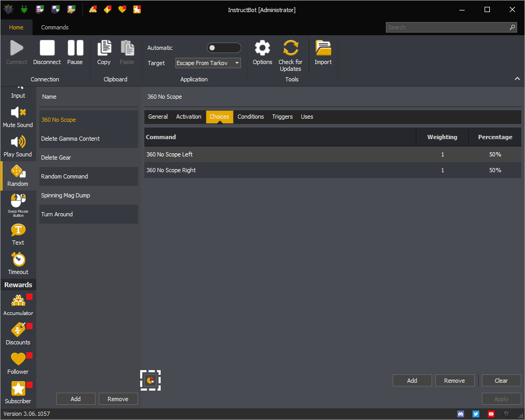This screenshot has width=525, height=420.
Task: Open the Twitter link in status bar
Action: click(x=476, y=414)
